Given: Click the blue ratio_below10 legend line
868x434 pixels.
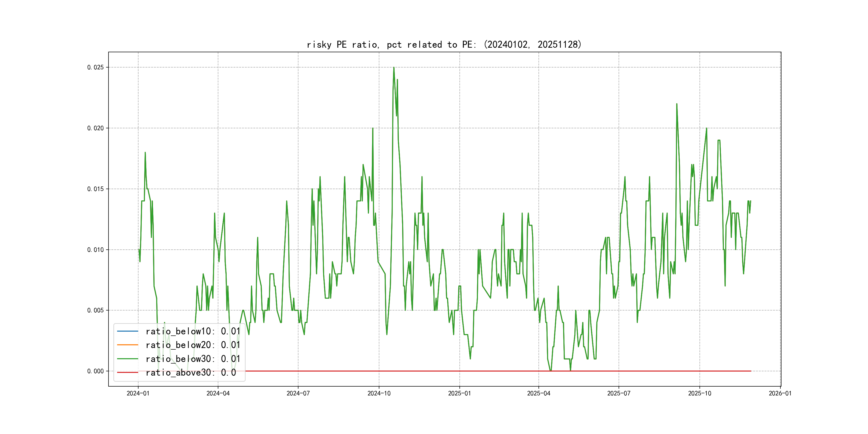Looking at the screenshot, I should coord(127,331).
